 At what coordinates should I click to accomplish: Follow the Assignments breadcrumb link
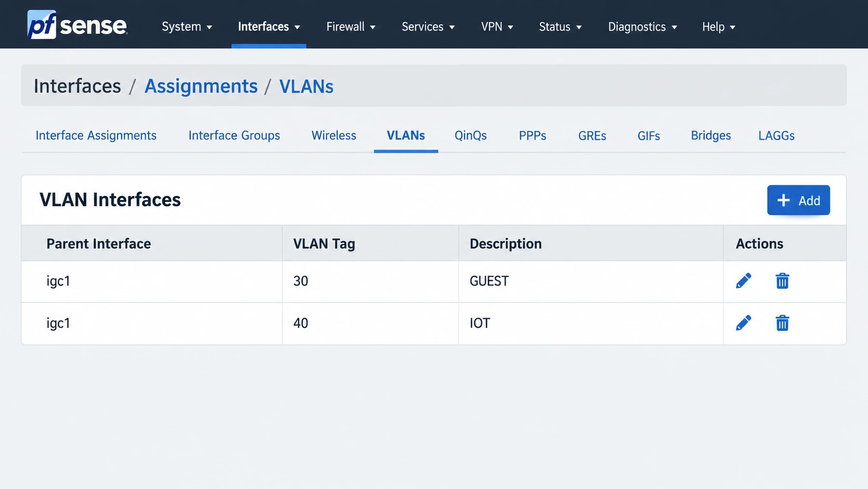201,86
